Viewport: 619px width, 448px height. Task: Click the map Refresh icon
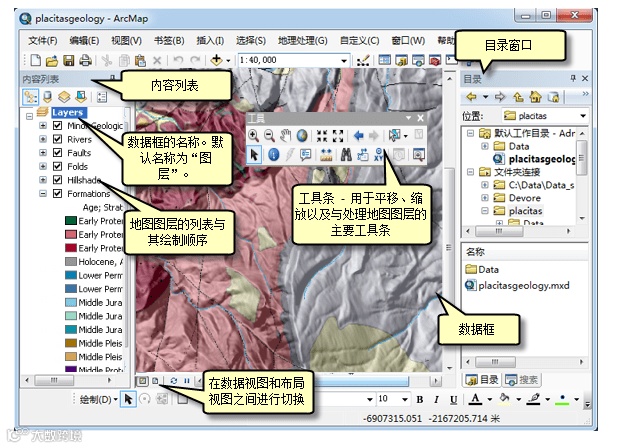(x=174, y=381)
